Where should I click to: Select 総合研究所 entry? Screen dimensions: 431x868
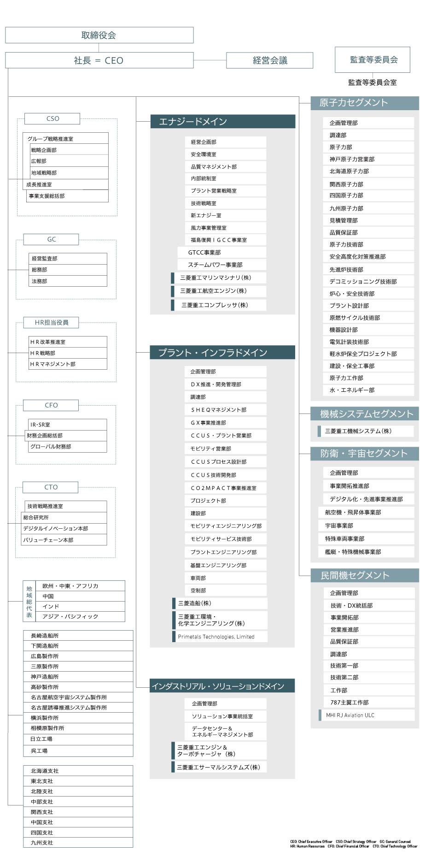(x=64, y=518)
